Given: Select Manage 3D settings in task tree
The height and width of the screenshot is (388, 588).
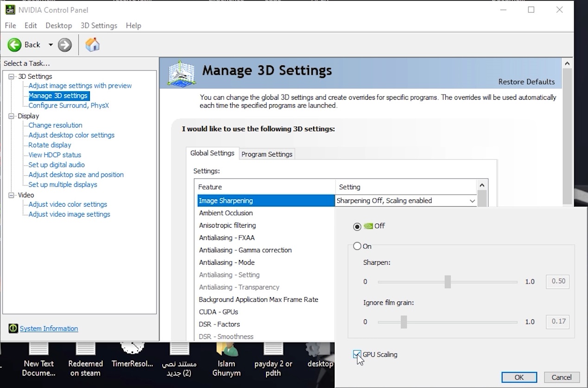Looking at the screenshot, I should (58, 95).
